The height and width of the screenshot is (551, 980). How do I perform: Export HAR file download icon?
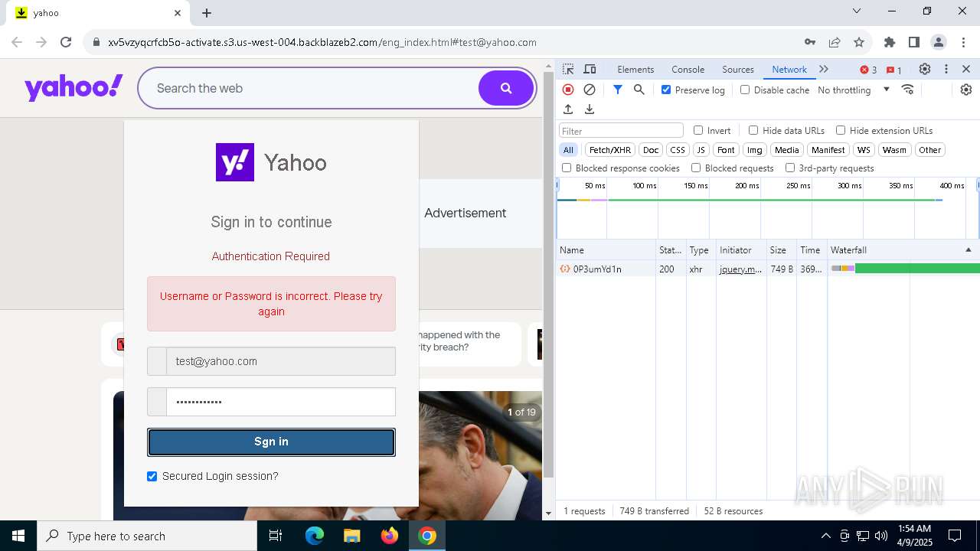tap(590, 109)
